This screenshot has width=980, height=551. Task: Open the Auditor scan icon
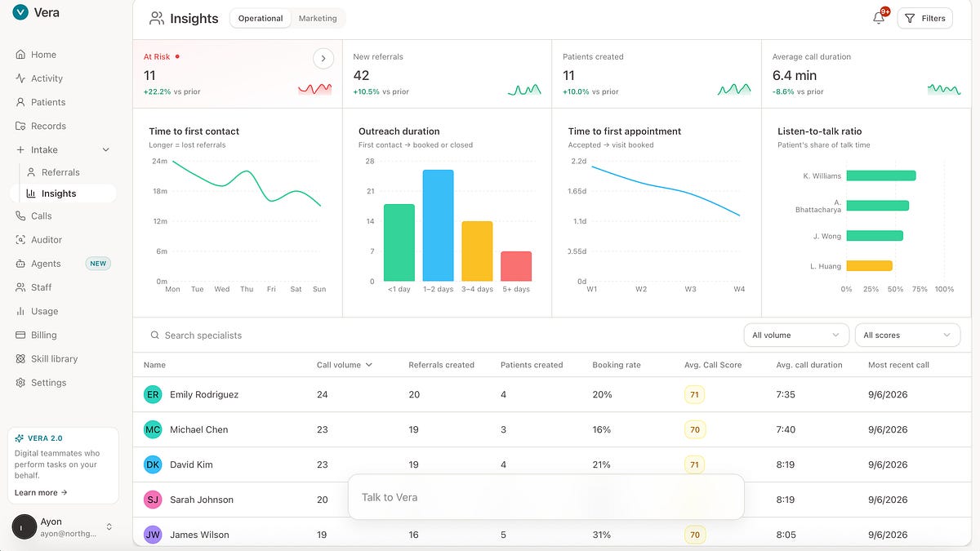pyautogui.click(x=20, y=240)
